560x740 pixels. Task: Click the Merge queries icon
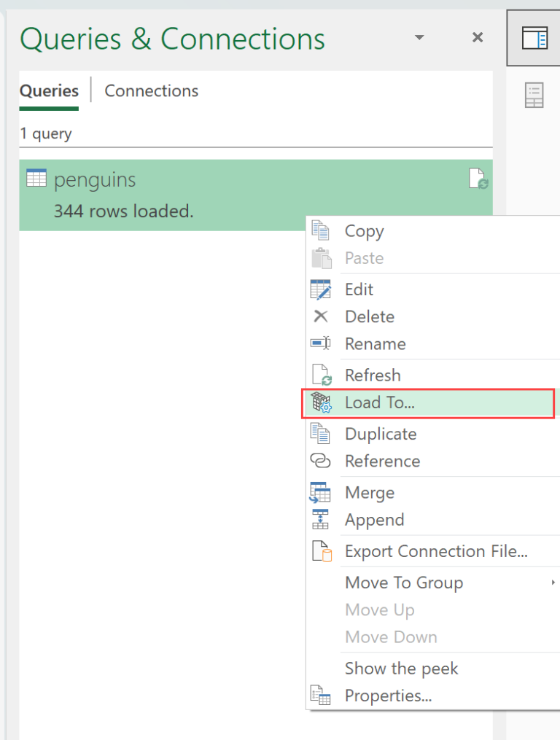click(321, 493)
